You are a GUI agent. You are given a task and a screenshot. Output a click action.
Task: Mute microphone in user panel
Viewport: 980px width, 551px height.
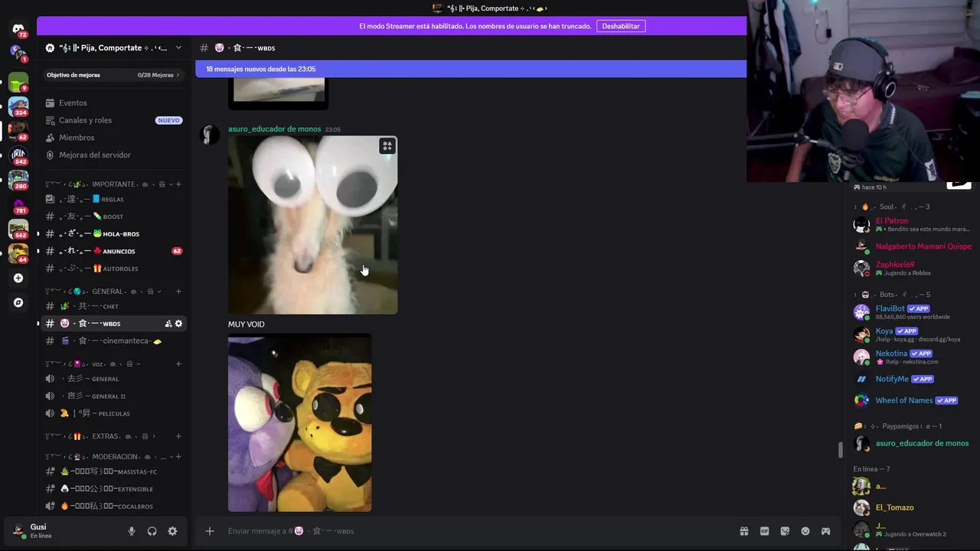[132, 531]
